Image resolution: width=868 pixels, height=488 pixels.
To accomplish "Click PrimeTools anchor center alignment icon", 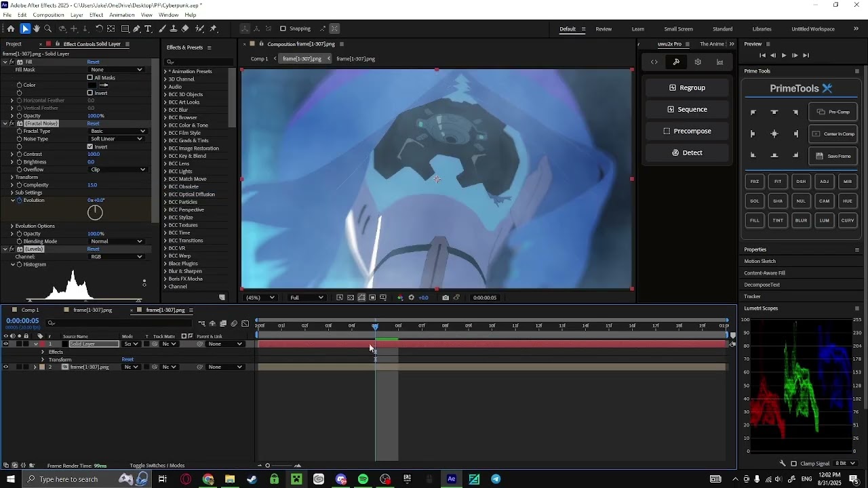I will point(774,134).
